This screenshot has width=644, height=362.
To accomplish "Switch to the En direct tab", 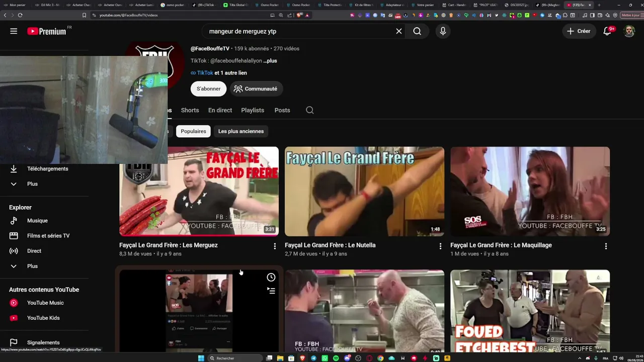I will coord(220,110).
